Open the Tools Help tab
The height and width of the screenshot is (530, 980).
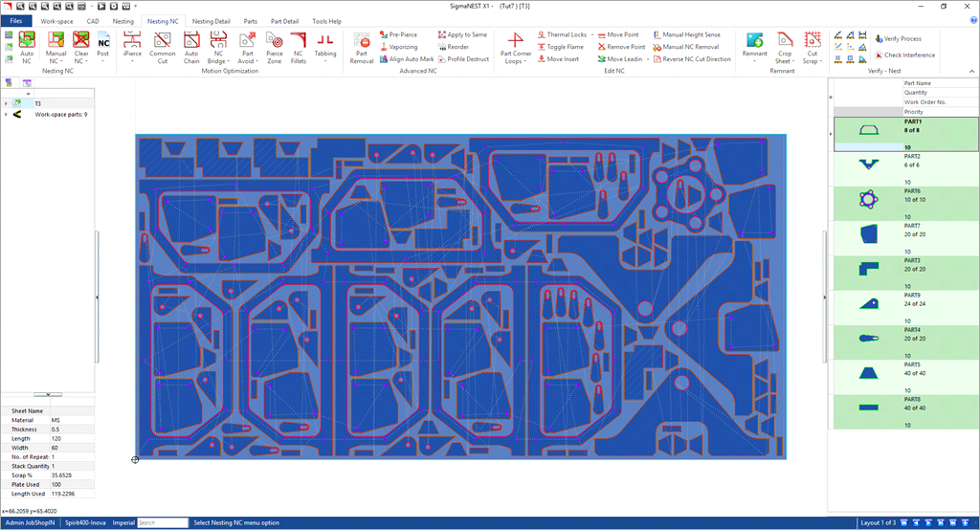[327, 21]
